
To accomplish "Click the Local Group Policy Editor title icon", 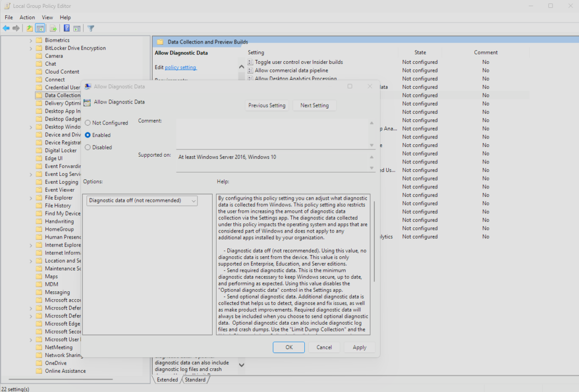I will pos(7,6).
